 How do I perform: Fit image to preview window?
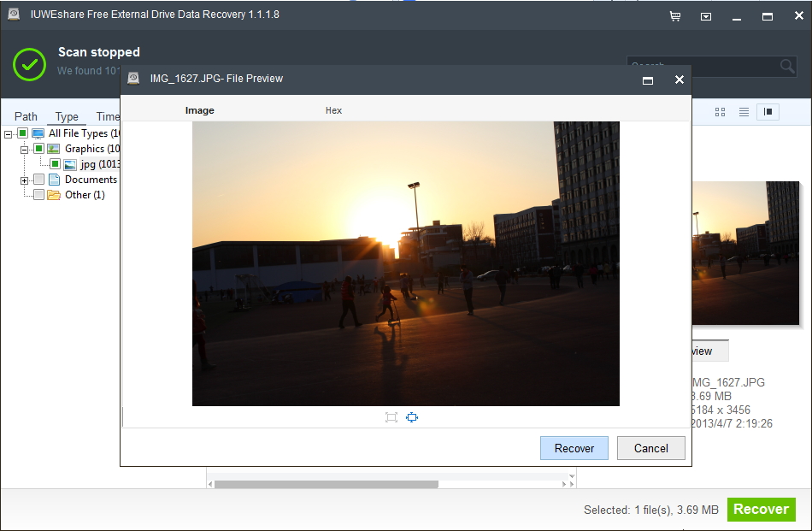click(x=412, y=417)
